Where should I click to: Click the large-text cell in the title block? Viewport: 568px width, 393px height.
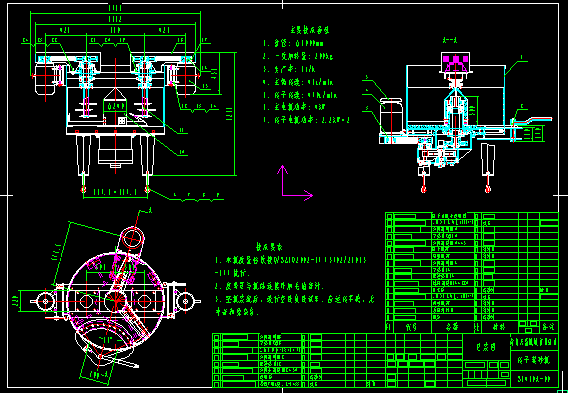click(x=486, y=347)
